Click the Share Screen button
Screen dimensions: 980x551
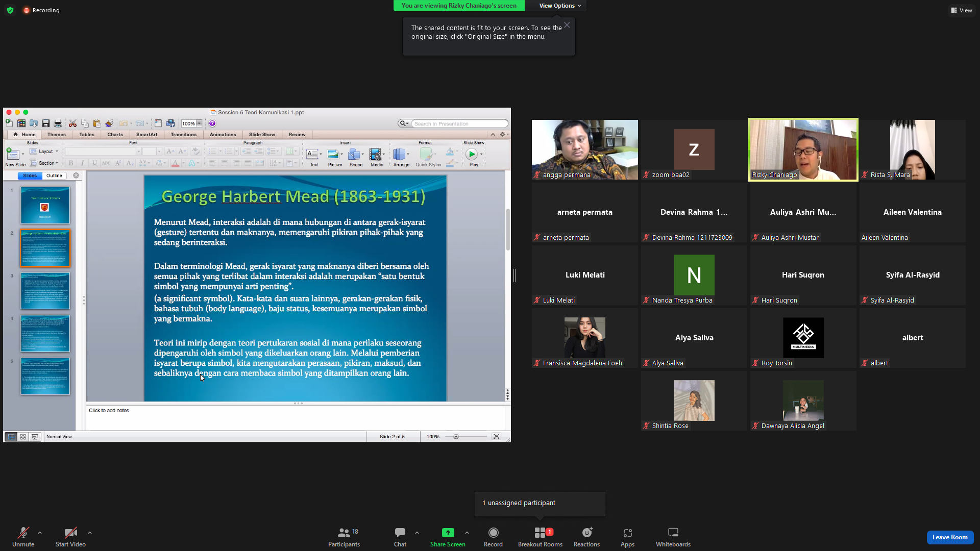[448, 537]
